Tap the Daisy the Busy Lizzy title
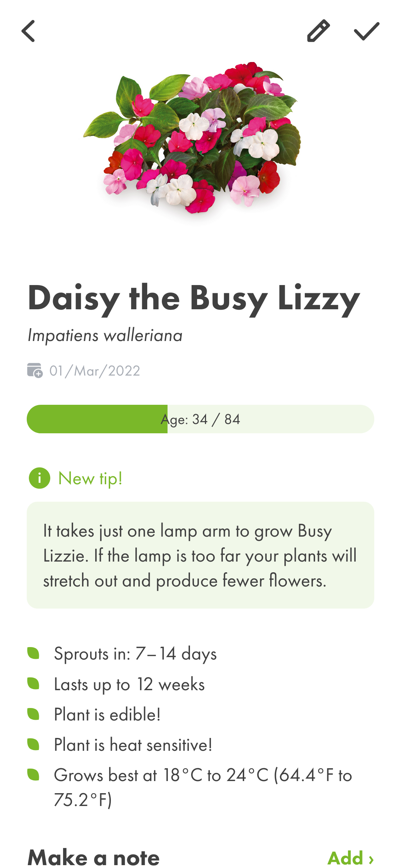Screen dimensions: 401x868 point(194,299)
